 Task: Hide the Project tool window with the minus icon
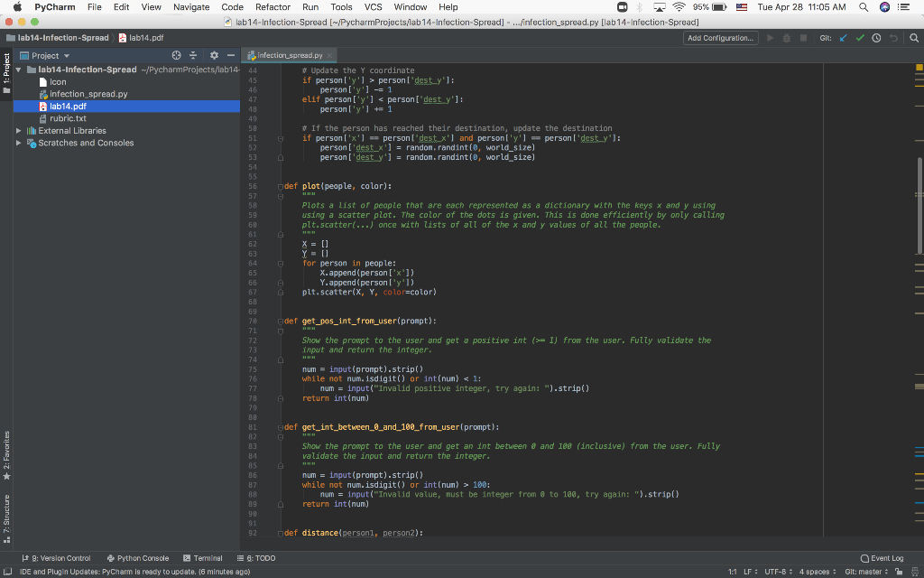point(231,55)
